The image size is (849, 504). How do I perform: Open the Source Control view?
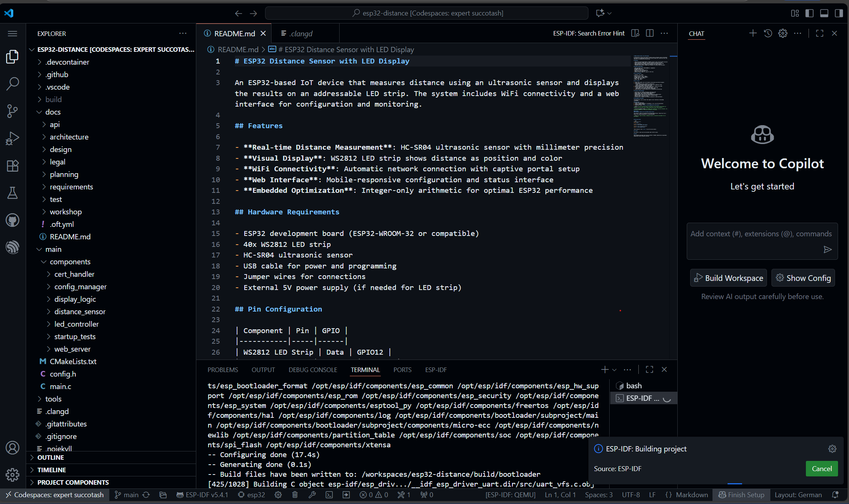pyautogui.click(x=12, y=111)
